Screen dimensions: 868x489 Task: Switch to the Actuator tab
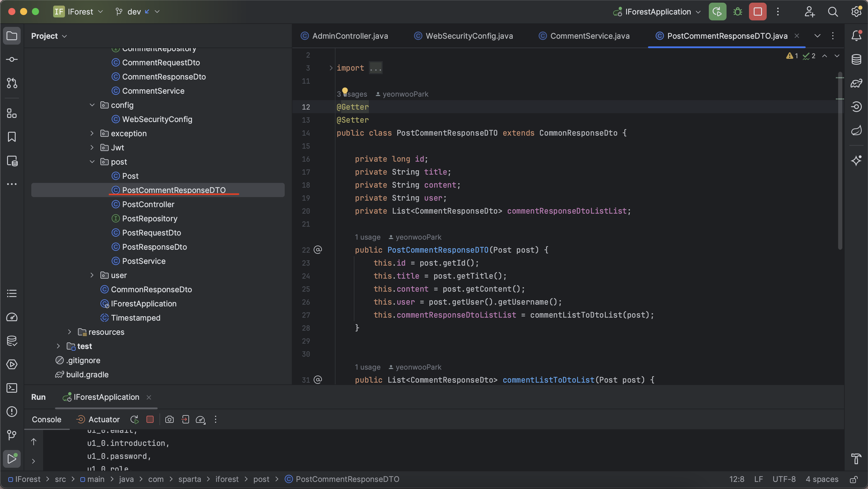click(x=104, y=419)
